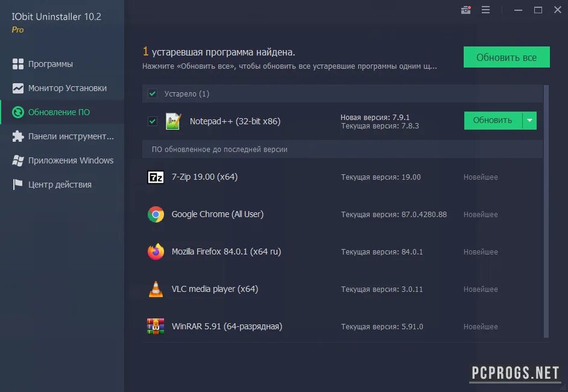
Task: Open the Приложения Windows section
Action: point(62,160)
